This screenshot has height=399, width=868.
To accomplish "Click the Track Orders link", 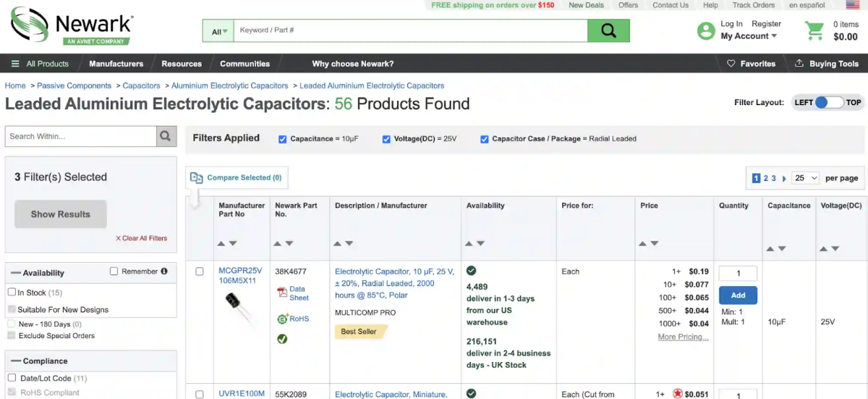I will 754,5.
